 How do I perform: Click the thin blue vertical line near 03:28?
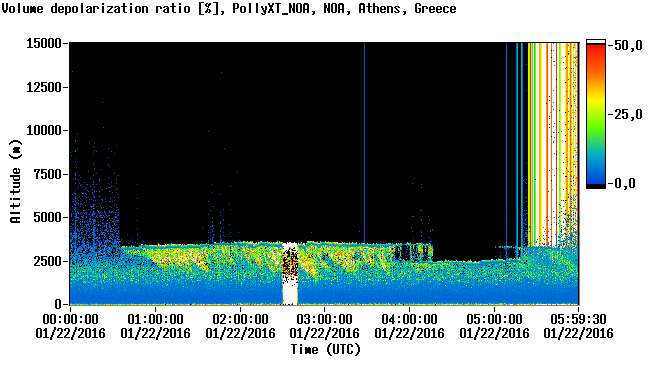coord(364,143)
